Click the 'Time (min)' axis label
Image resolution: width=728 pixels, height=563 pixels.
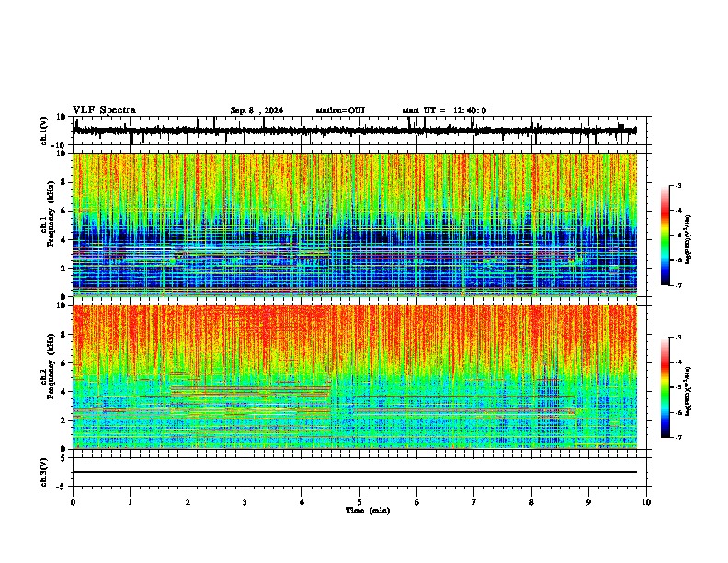point(368,511)
